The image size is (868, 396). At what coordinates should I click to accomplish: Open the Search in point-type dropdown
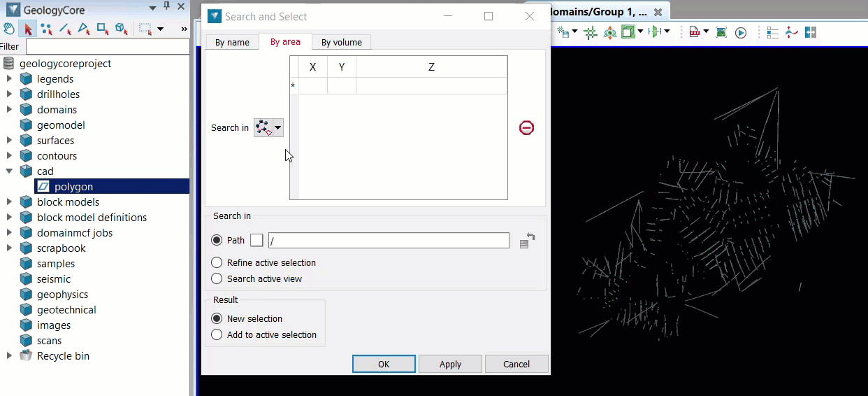(278, 127)
